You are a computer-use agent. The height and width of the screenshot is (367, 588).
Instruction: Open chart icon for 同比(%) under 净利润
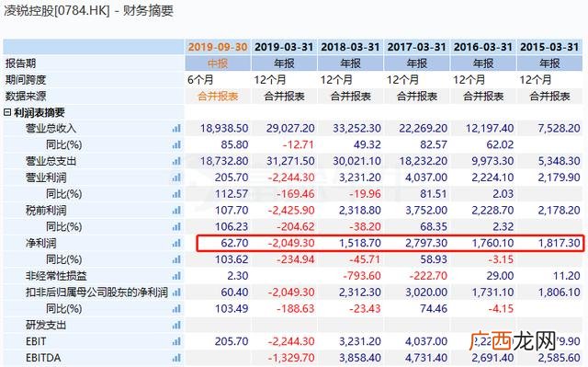point(176,259)
